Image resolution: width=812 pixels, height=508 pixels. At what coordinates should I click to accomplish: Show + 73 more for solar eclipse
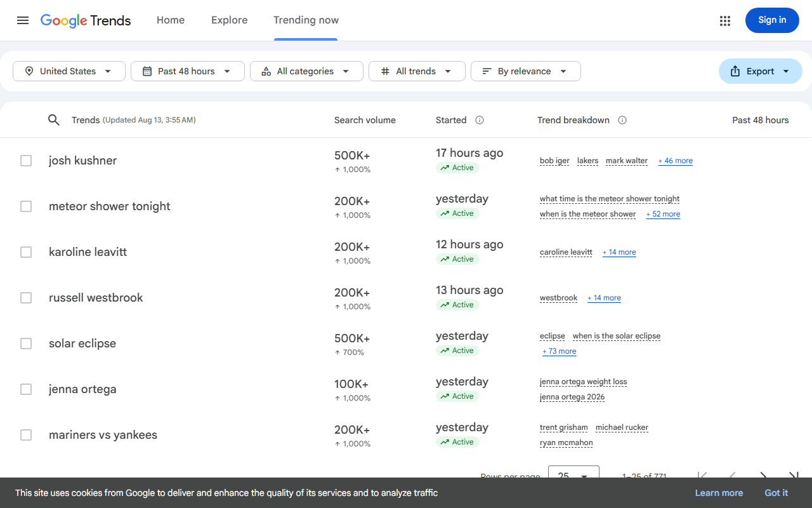pos(560,351)
